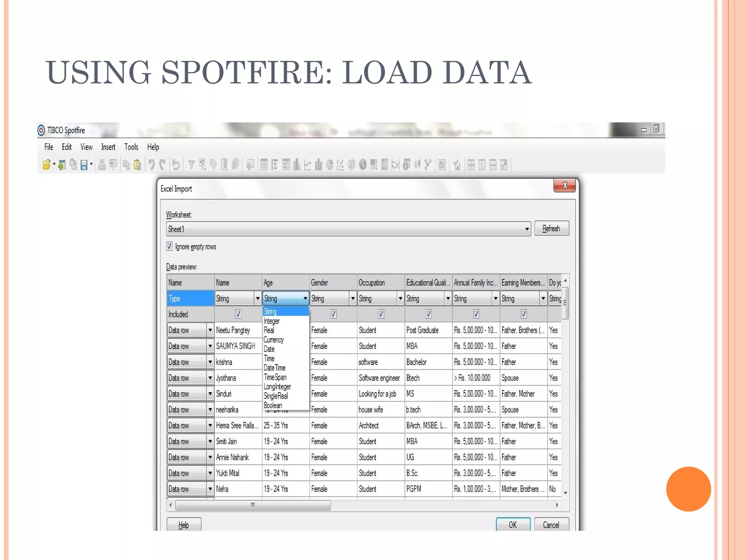Insert a Bar Chart icon
This screenshot has height=560, width=747.
coord(297,165)
